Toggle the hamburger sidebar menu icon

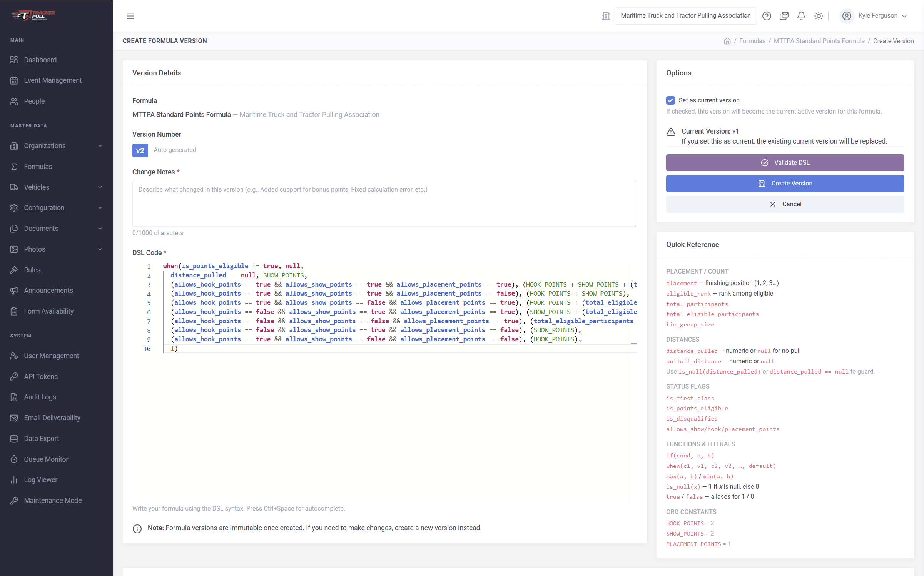tap(130, 16)
